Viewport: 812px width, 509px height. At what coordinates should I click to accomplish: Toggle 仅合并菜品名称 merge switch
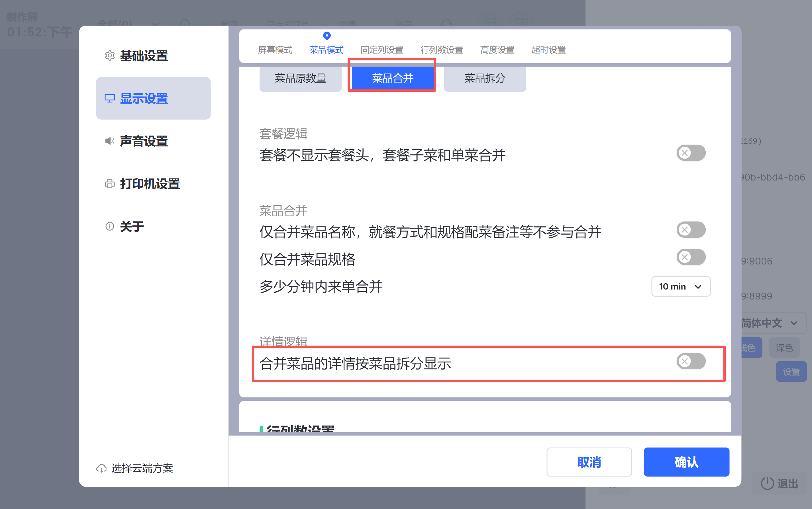[x=691, y=230]
